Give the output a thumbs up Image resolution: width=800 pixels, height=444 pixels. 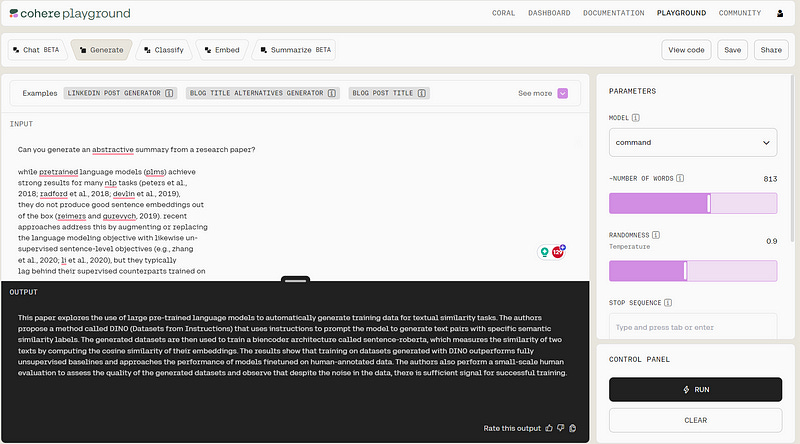[549, 428]
